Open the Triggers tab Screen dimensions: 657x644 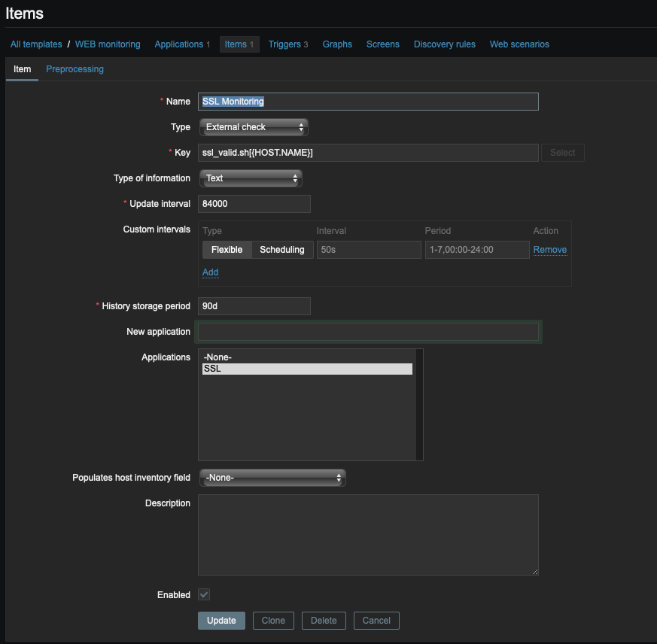pos(288,44)
